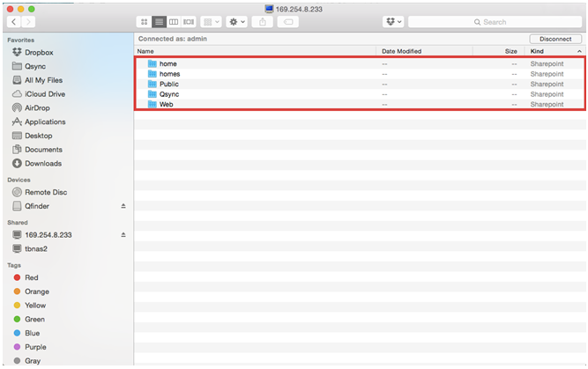Select the Public shared folder

169,85
